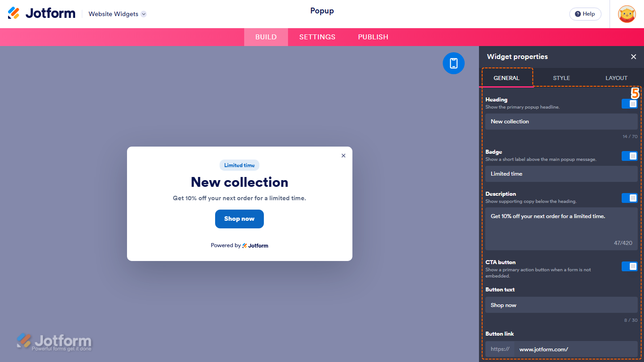Close the Widget properties panel
This screenshot has width=644, height=362.
(633, 57)
